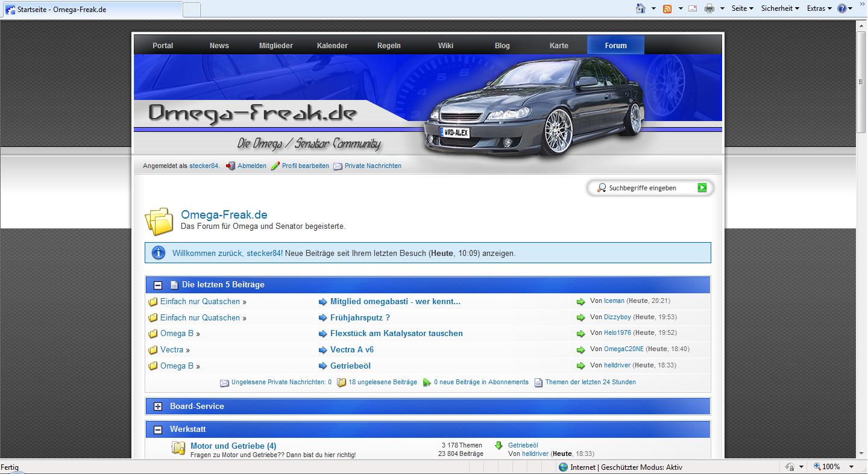
Task: Click the RSS feed icon in toolbar
Action: pyautogui.click(x=667, y=8)
